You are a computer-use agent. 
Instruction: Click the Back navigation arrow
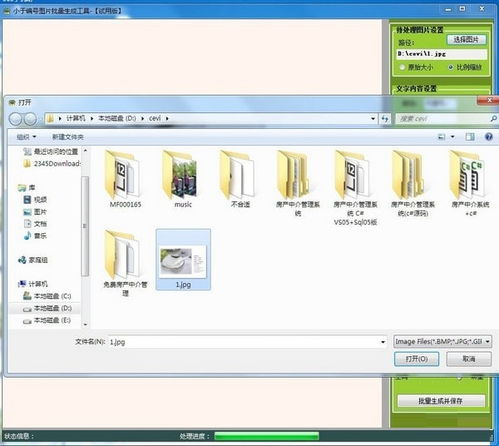[15, 119]
